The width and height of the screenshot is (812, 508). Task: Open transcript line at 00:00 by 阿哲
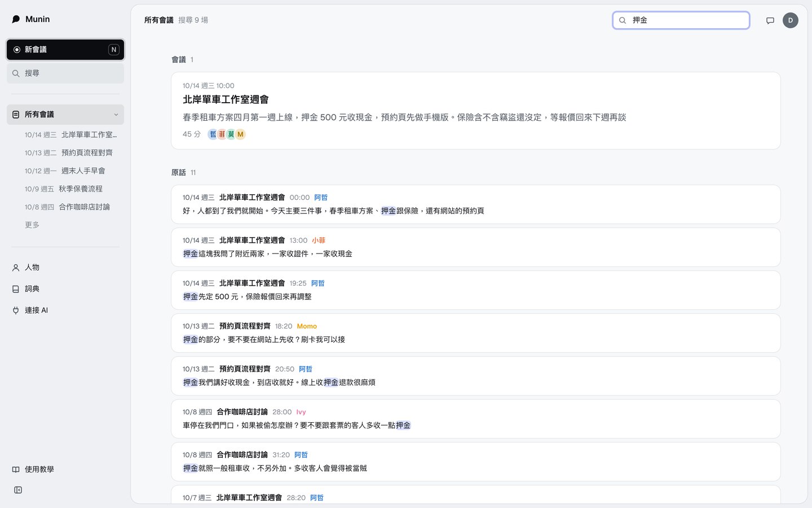pyautogui.click(x=476, y=204)
